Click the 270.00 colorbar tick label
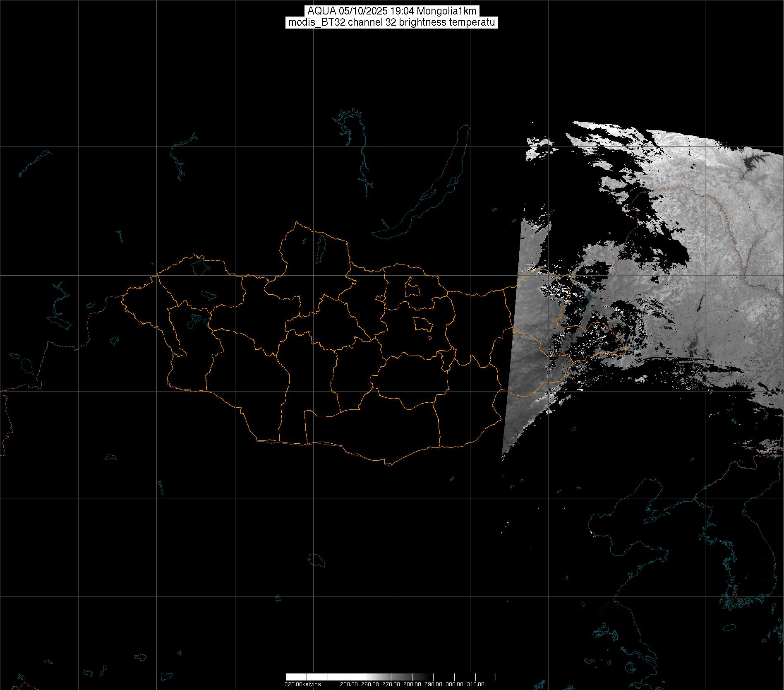Image resolution: width=784 pixels, height=690 pixels. point(391,684)
